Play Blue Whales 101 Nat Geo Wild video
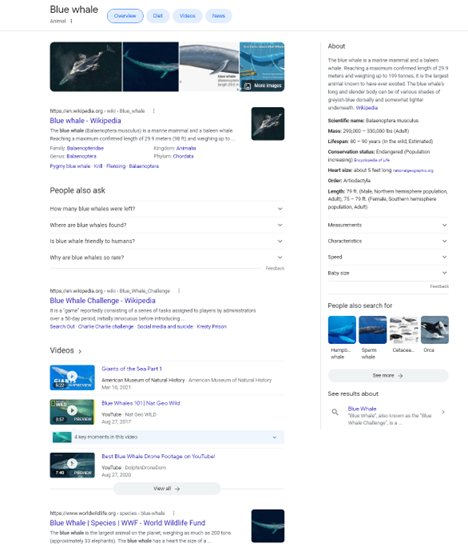The height and width of the screenshot is (551, 468). (72, 411)
